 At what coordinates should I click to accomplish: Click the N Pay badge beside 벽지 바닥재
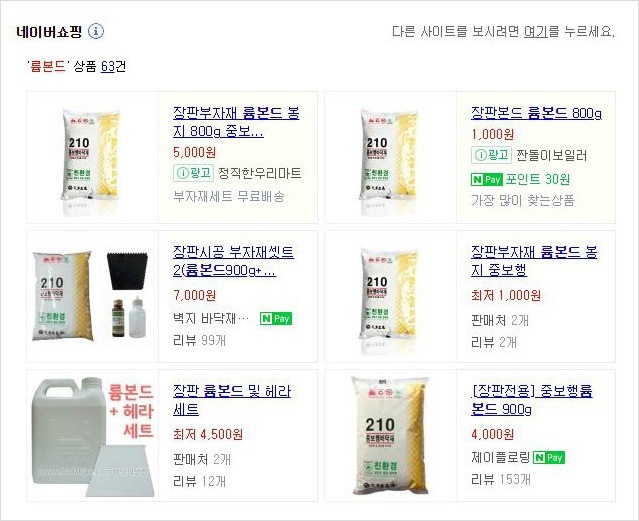[x=276, y=319]
